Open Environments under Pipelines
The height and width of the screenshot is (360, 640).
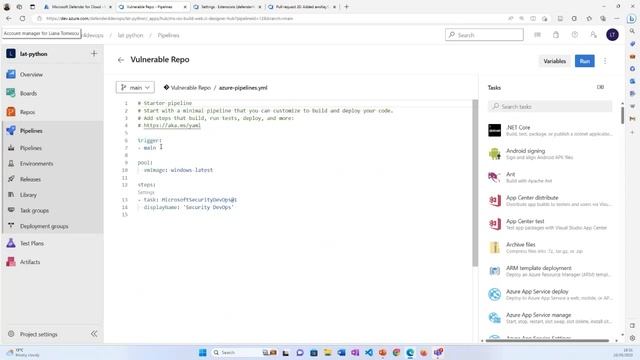36,164
